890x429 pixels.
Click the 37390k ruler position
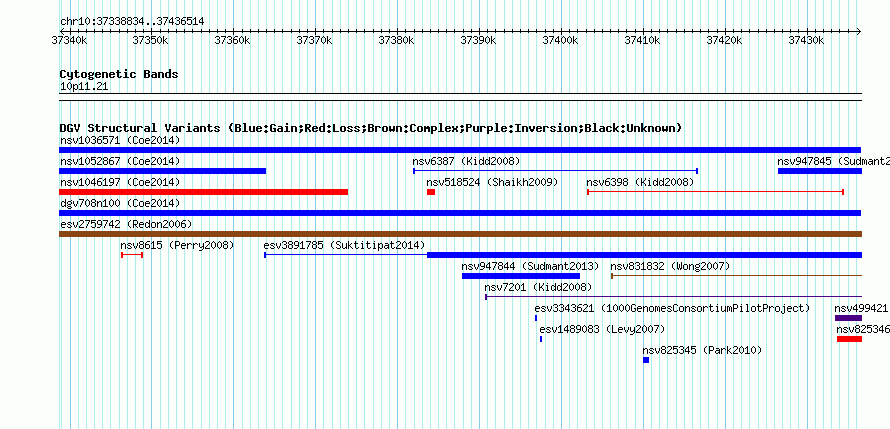(x=480, y=40)
